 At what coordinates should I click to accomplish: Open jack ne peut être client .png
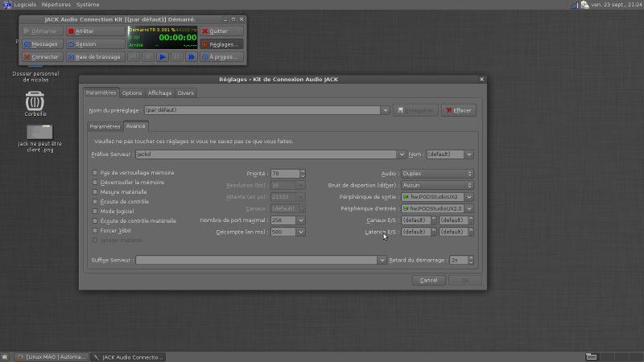click(x=39, y=138)
